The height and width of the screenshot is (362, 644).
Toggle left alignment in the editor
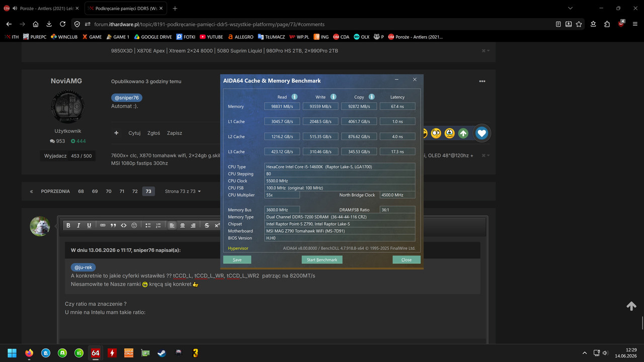click(x=172, y=225)
